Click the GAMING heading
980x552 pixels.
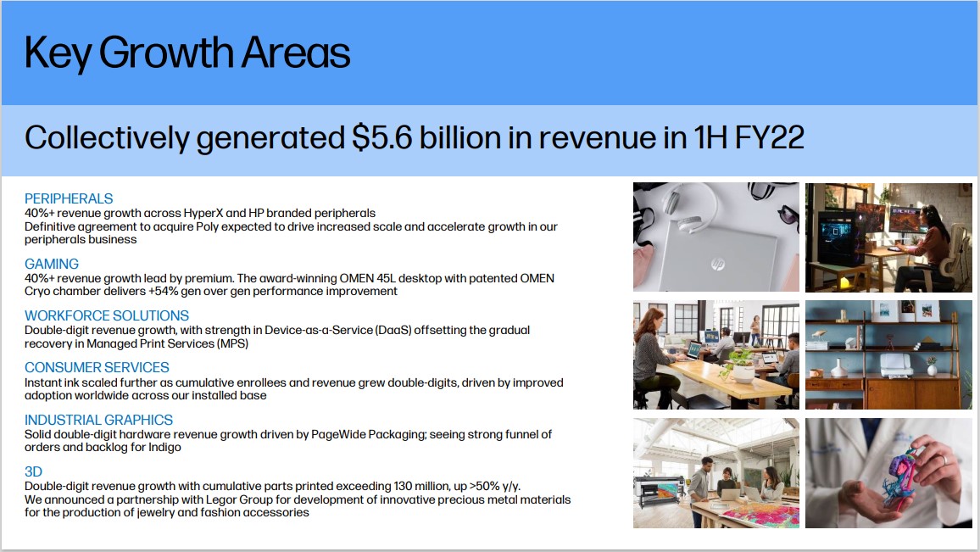point(52,264)
